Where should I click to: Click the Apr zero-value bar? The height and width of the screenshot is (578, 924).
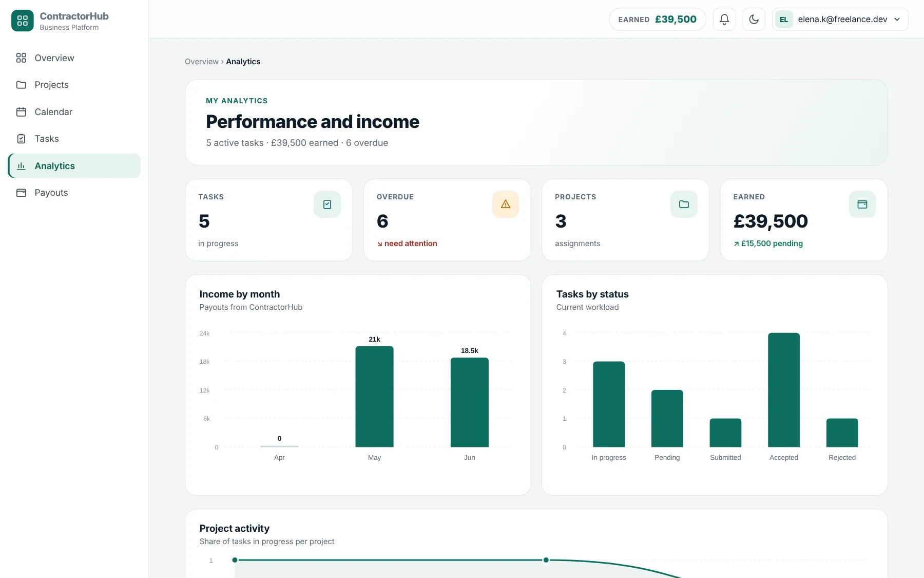click(279, 446)
